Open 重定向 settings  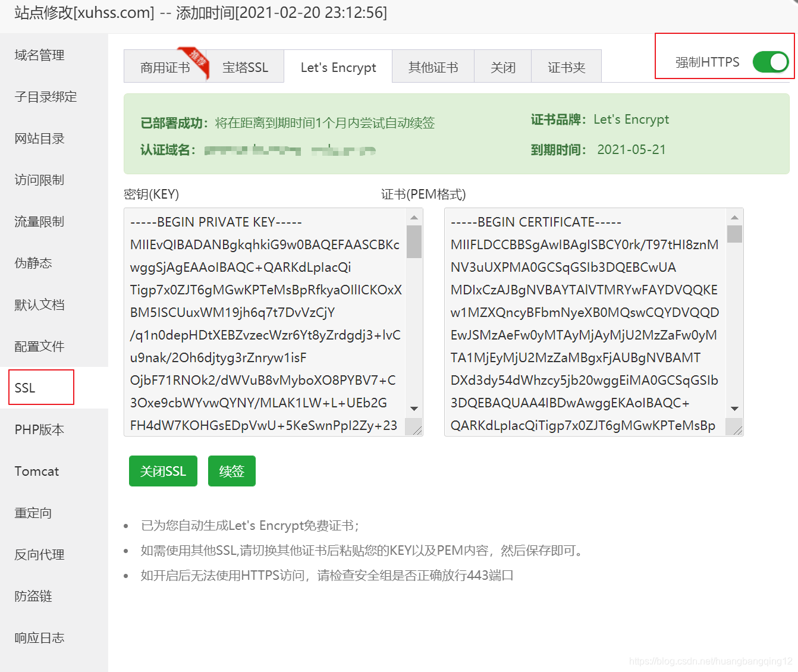(x=54, y=513)
